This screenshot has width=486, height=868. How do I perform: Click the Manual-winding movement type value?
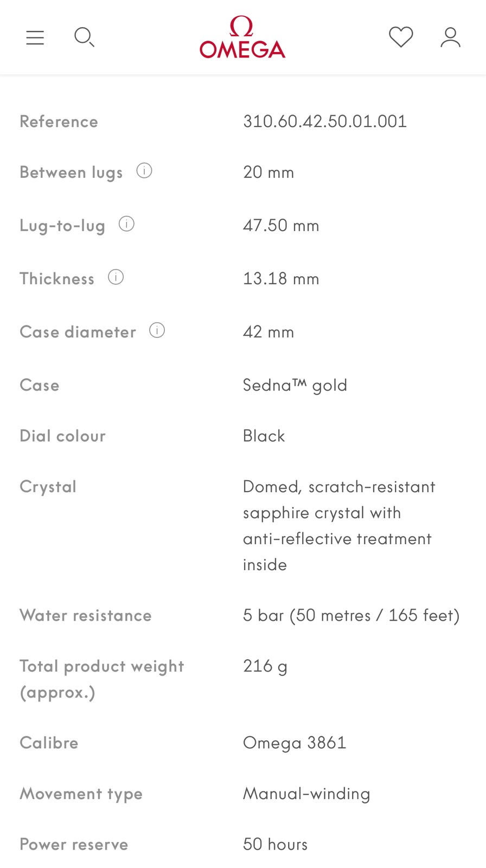(306, 794)
